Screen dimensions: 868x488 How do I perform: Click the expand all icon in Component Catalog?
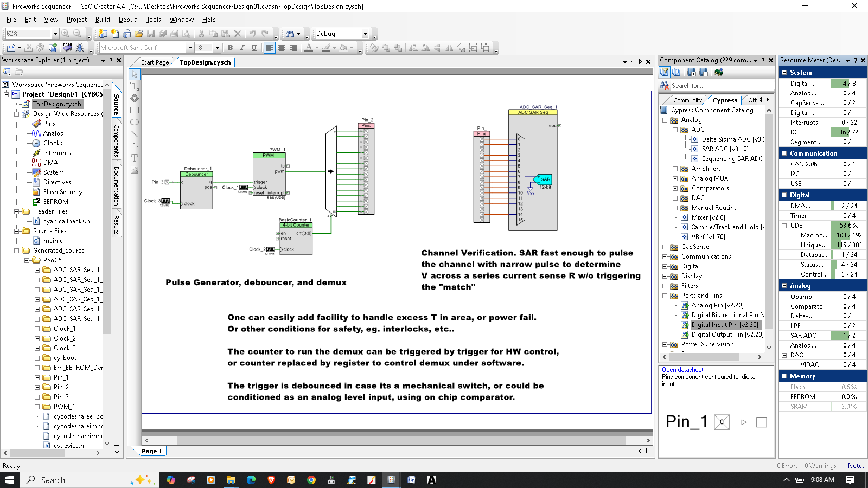pyautogui.click(x=691, y=72)
